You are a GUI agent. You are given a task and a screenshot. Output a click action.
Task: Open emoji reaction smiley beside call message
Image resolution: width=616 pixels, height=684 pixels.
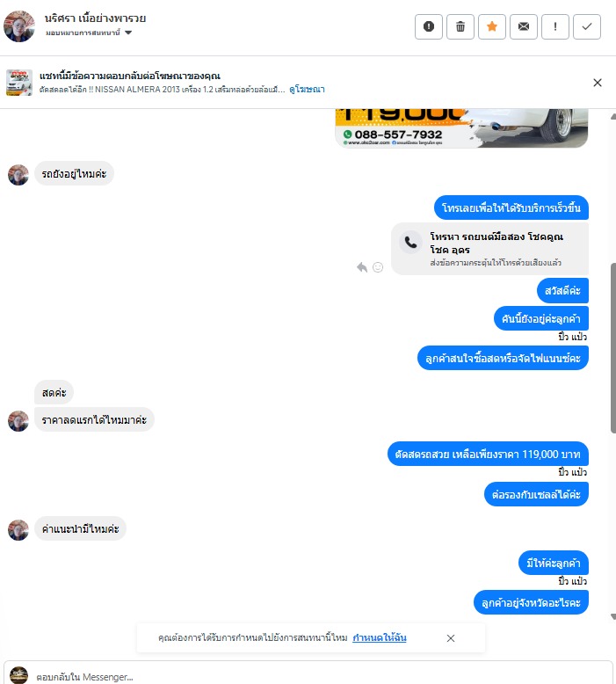click(378, 267)
